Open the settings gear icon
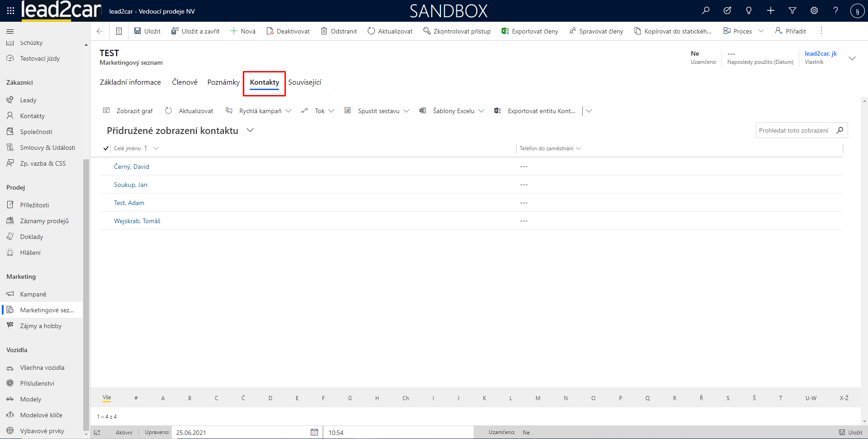The height and width of the screenshot is (439, 868). point(814,11)
